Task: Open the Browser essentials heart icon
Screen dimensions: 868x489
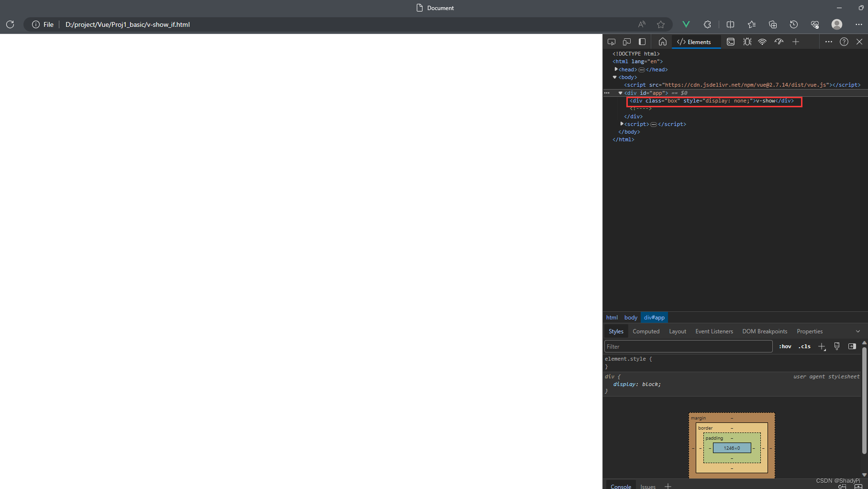Action: (x=815, y=24)
